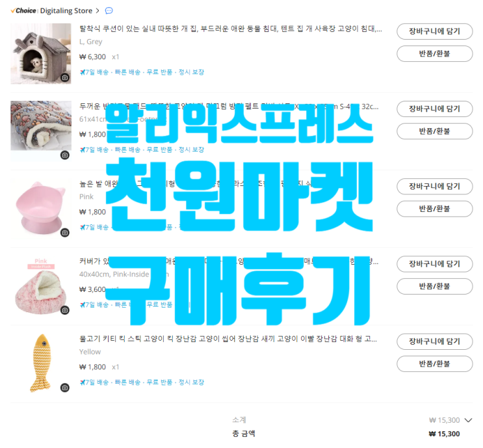The image size is (483, 448).
Task: Click the camera icon on the yellow fish toy image
Action: (65, 388)
